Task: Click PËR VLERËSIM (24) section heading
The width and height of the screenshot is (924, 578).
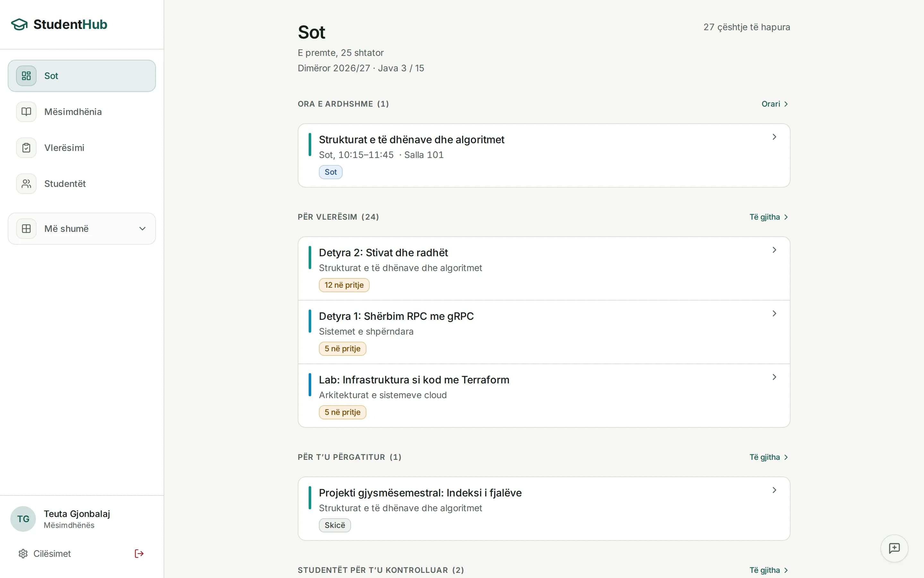Action: coord(338,217)
